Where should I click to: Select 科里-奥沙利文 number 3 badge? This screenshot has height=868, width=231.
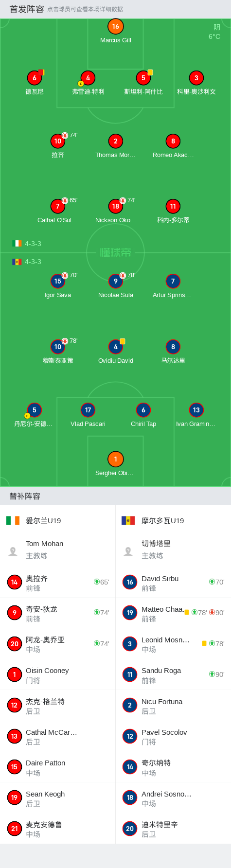(x=196, y=78)
